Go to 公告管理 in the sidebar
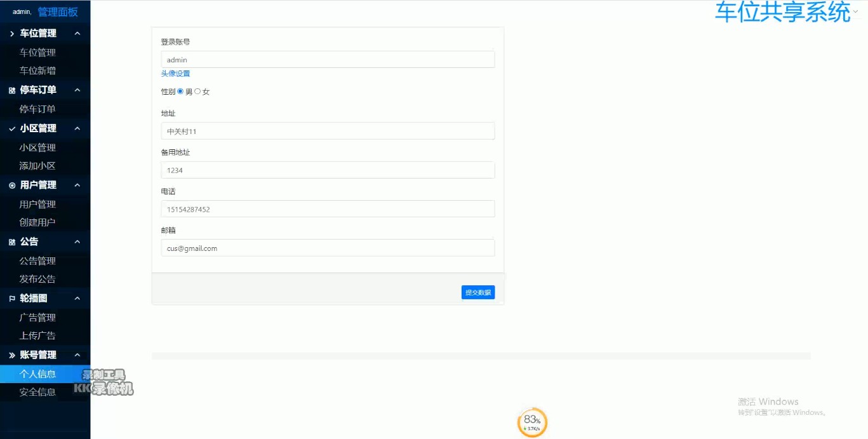Screen dimensions: 868x439 point(37,261)
